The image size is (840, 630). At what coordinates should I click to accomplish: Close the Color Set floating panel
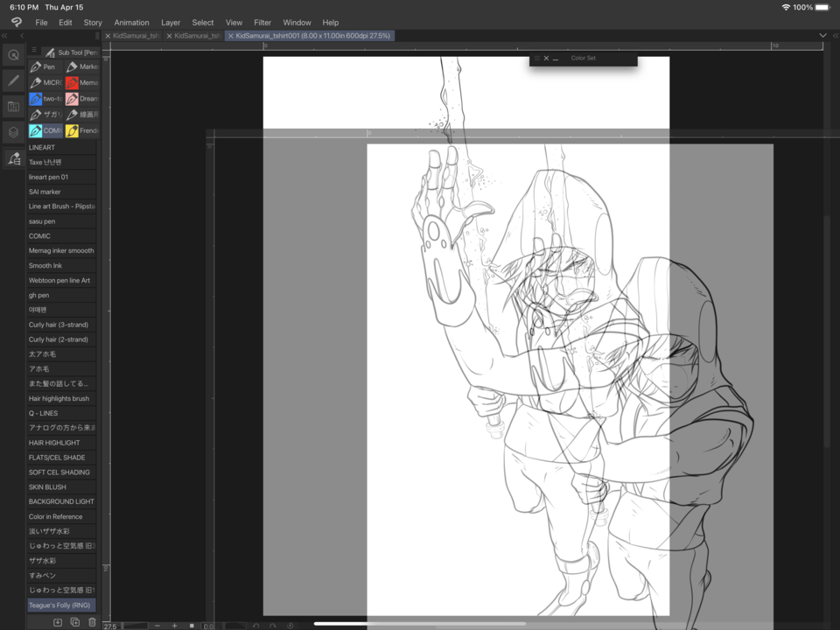(x=546, y=58)
